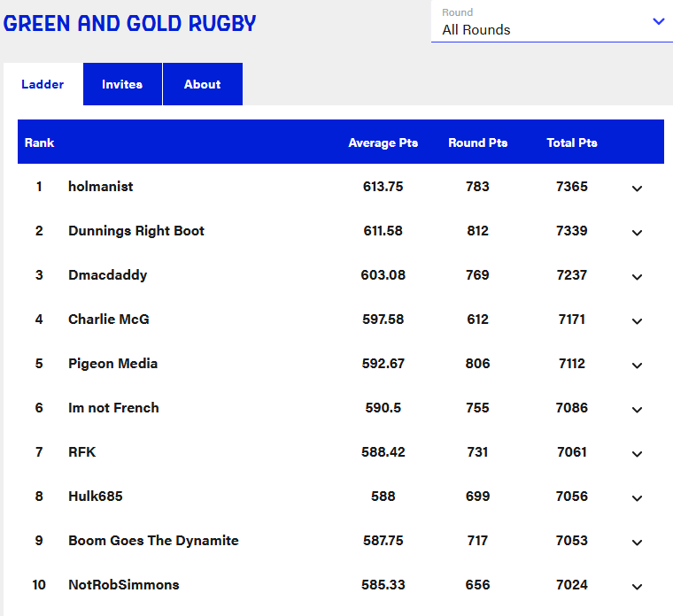Expand Im not French row chevron
The image size is (673, 616).
(637, 410)
